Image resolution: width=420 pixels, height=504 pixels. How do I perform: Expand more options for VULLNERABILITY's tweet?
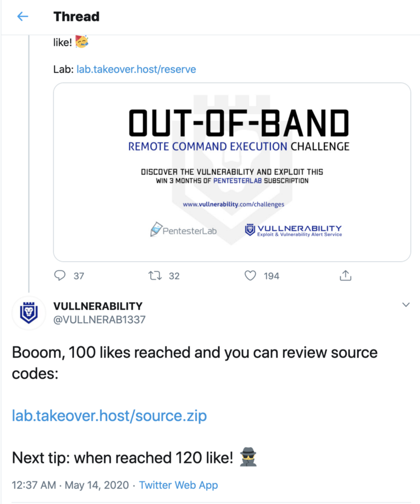point(406,304)
